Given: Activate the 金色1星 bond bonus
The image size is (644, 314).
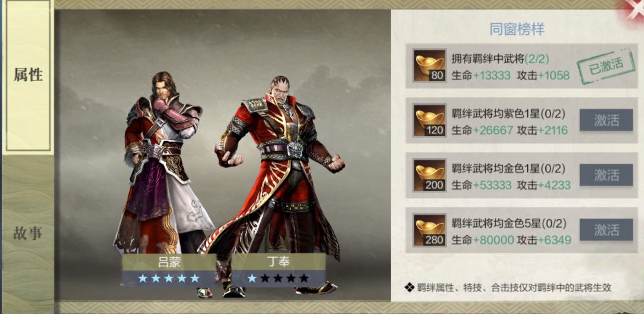Looking at the screenshot, I should [x=606, y=175].
